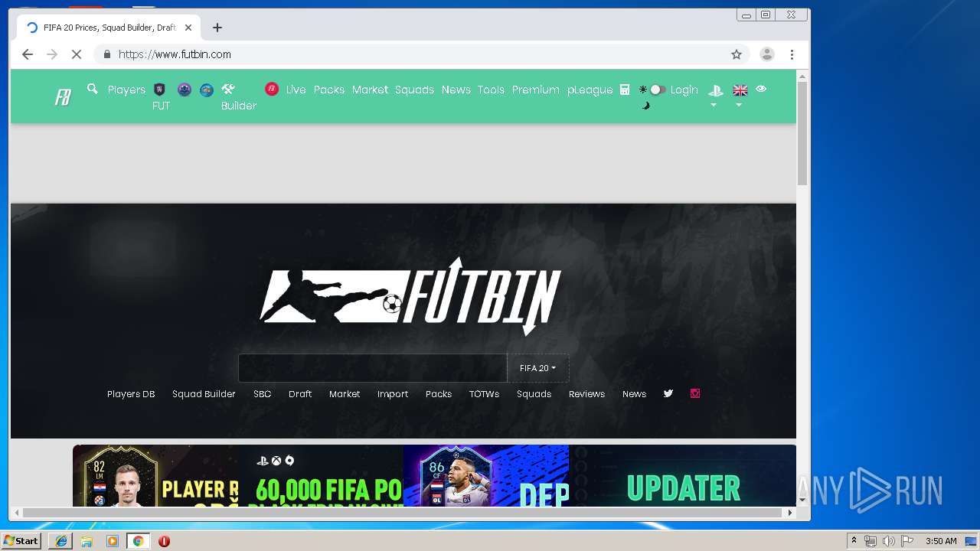Open Chrome three-dot menu
Viewport: 980px width, 551px height.
792,54
